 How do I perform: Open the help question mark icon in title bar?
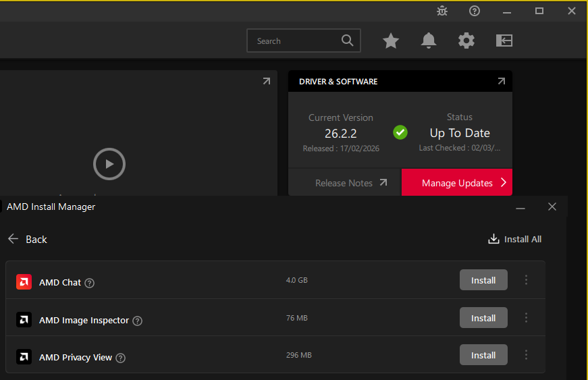click(475, 11)
